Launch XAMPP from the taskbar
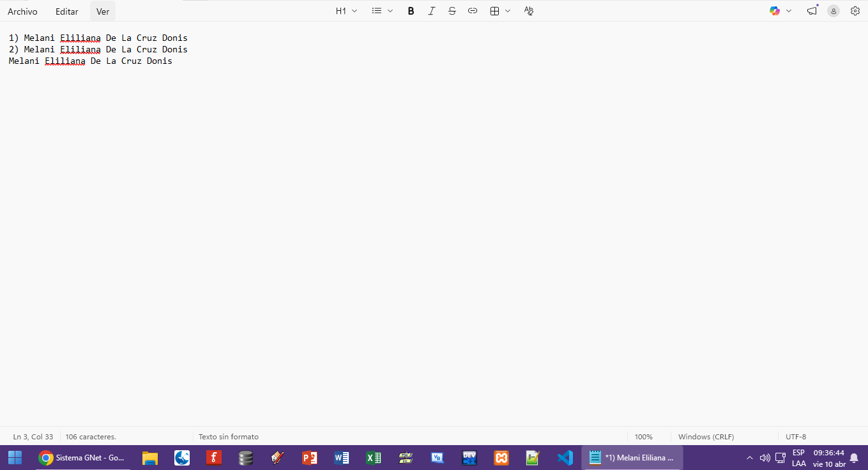The height and width of the screenshot is (470, 868). click(501, 458)
